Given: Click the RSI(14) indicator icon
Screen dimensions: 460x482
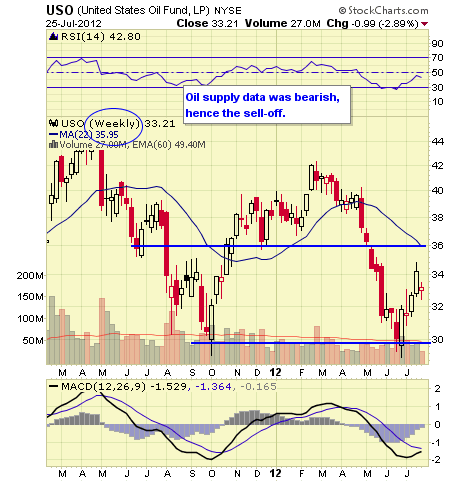Looking at the screenshot, I should pyautogui.click(x=53, y=36).
